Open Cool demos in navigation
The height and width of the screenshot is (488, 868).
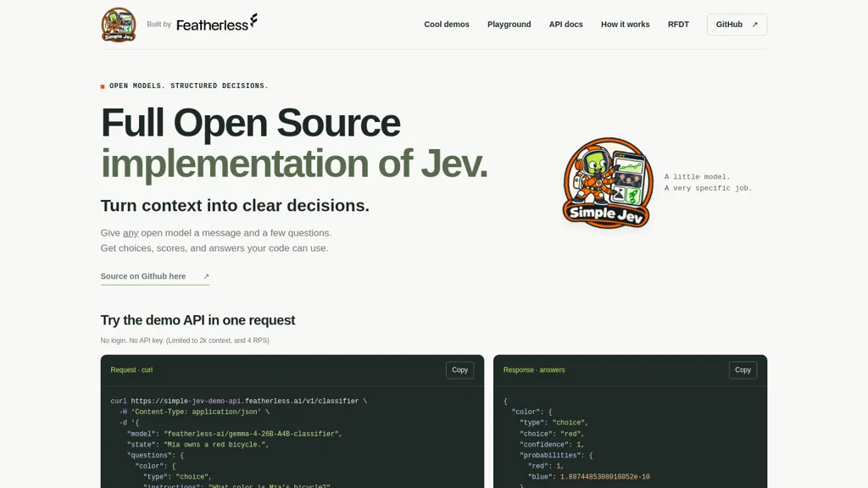[x=446, y=25]
